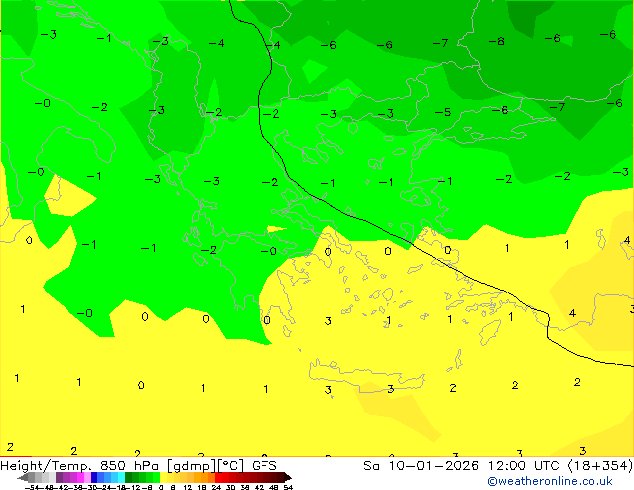Click the 'GFS' model label in the title
Image resolution: width=634 pixels, height=490 pixels.
(x=264, y=466)
